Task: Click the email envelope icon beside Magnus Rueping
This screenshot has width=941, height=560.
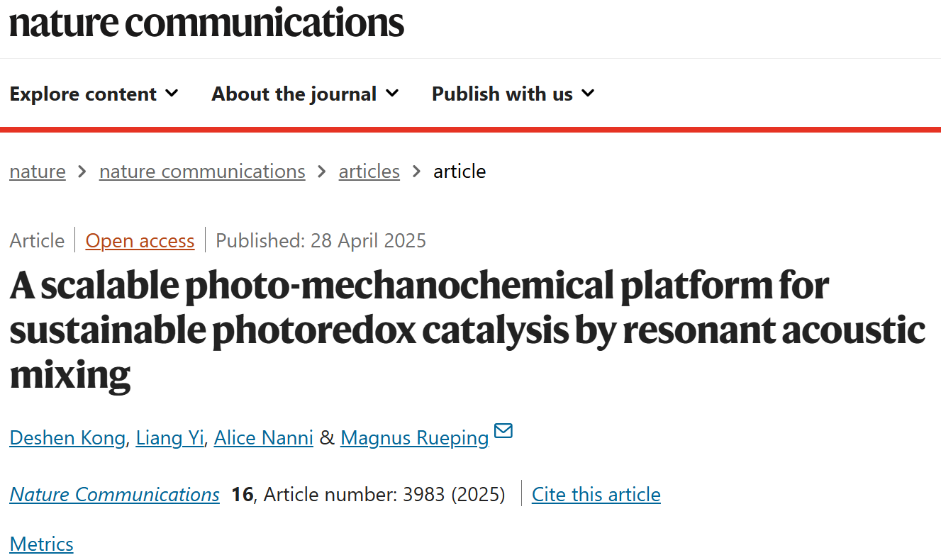Action: tap(503, 431)
